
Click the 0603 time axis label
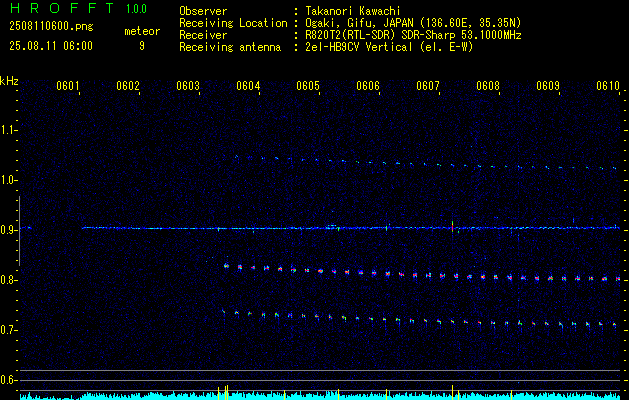[x=188, y=86]
